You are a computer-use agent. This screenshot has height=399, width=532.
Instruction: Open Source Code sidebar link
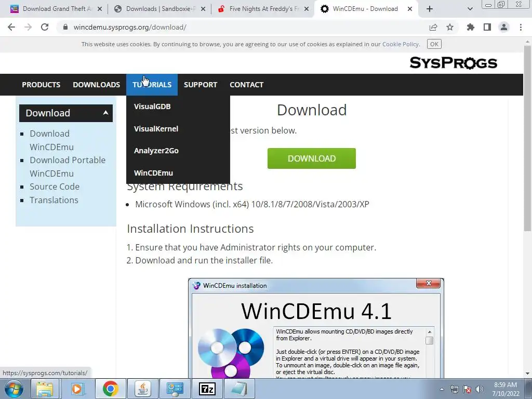tap(55, 187)
